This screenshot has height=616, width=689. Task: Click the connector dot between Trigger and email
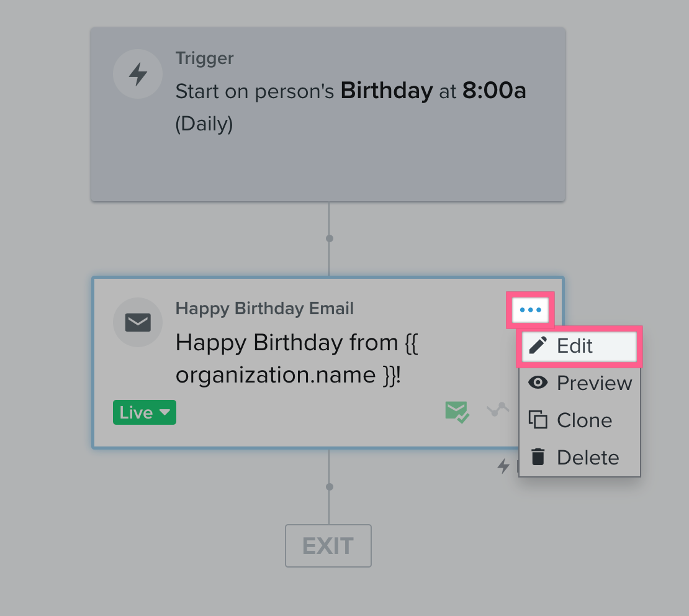pyautogui.click(x=330, y=238)
